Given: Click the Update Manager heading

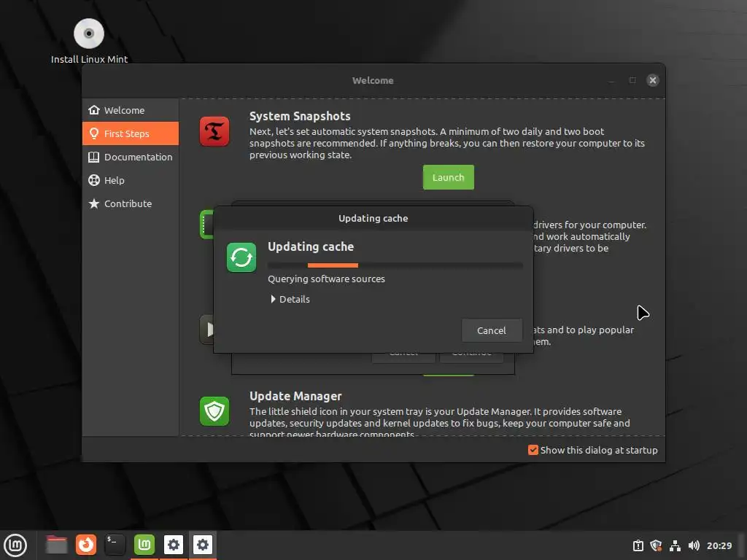Looking at the screenshot, I should tap(295, 396).
